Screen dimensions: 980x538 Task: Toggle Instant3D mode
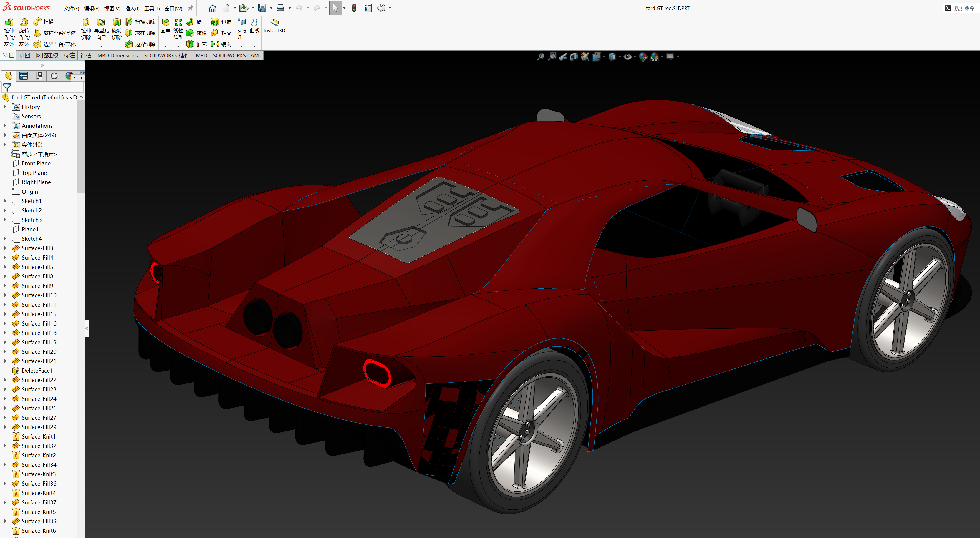point(274,26)
